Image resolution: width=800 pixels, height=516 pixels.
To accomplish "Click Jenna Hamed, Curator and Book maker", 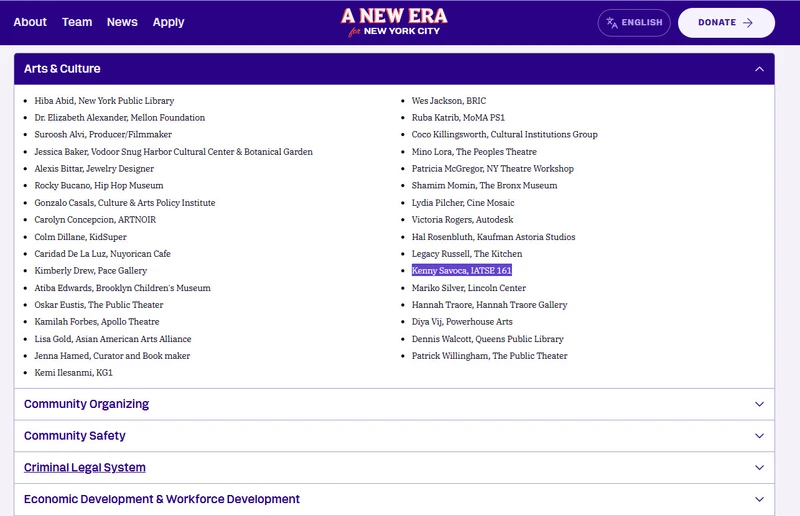I will click(x=112, y=356).
